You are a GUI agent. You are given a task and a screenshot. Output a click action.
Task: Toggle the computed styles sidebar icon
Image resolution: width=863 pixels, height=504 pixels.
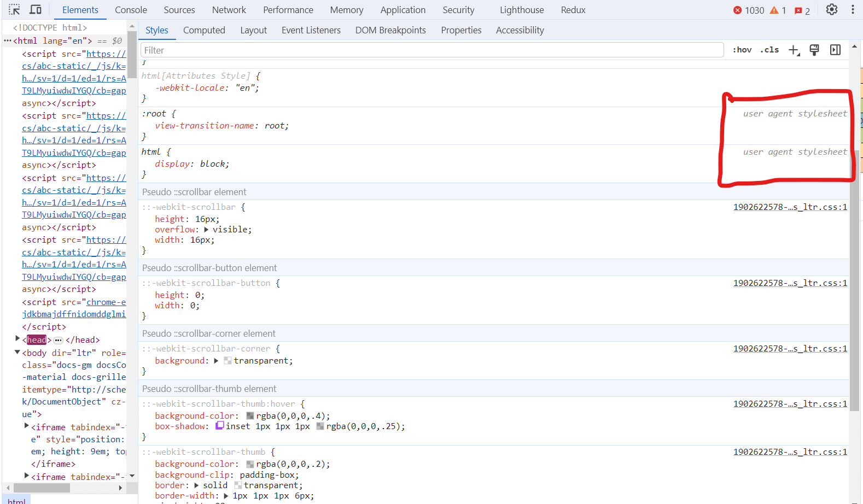point(835,50)
